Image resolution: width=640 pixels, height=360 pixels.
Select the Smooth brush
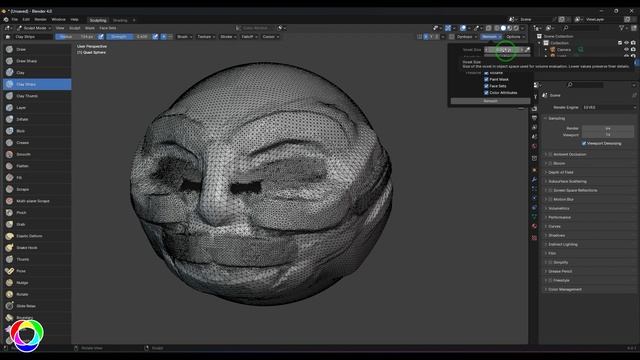tap(37, 154)
